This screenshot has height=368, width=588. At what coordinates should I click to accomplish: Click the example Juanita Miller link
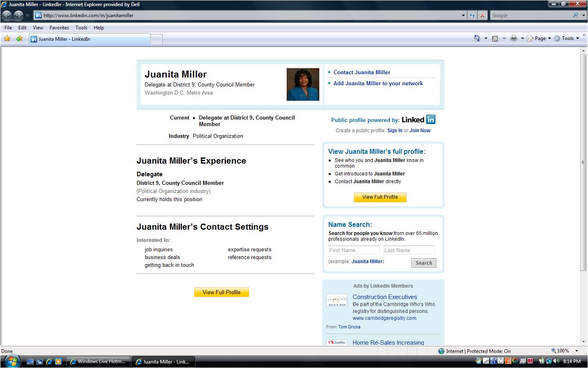(367, 262)
